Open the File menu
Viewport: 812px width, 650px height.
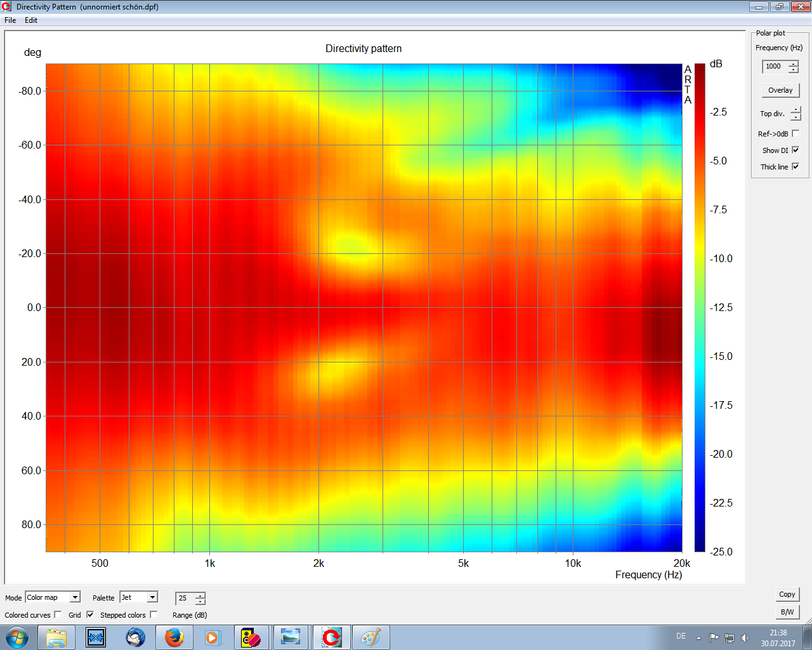click(10, 20)
